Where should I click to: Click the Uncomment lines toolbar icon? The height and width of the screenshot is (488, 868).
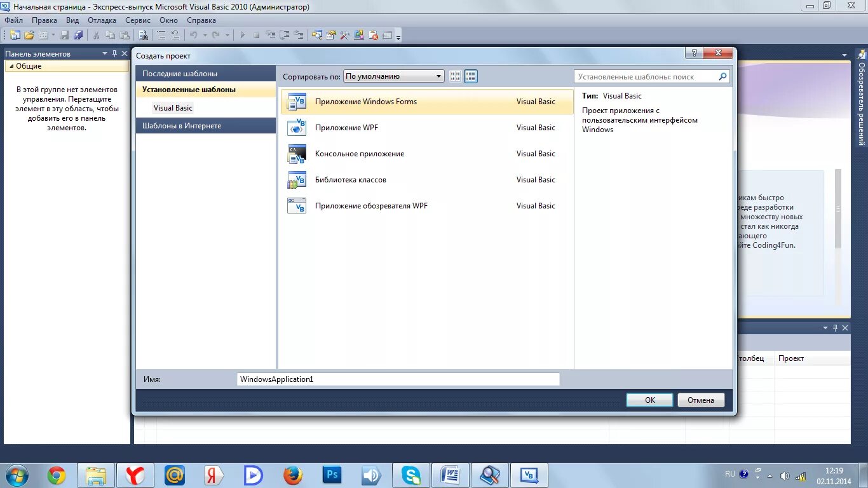point(175,35)
